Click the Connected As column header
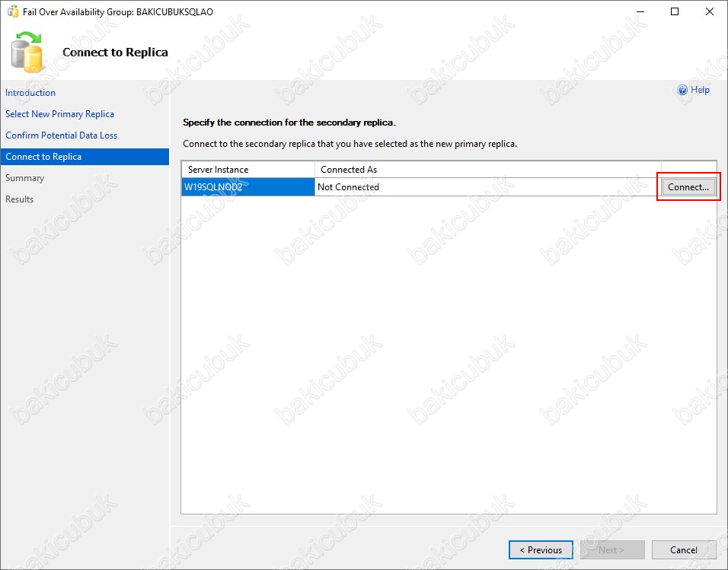 (x=487, y=170)
